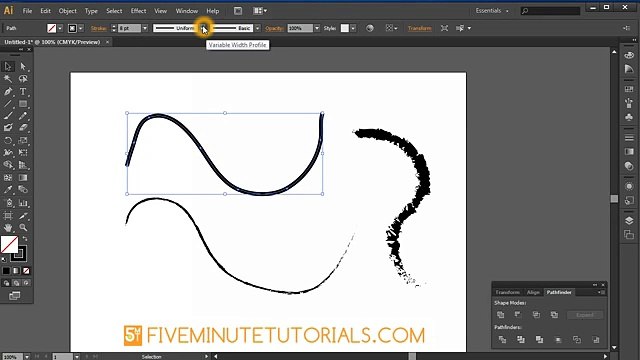Choose the Blob Brush tool
The height and width of the screenshot is (360, 640).
click(x=8, y=128)
